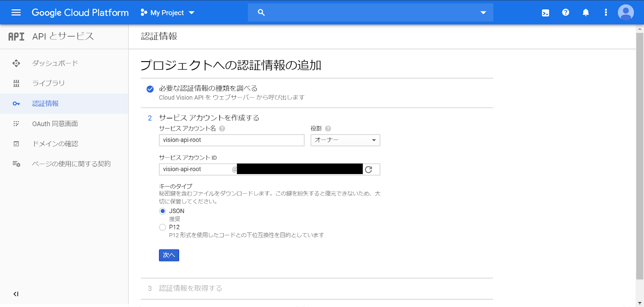This screenshot has width=644, height=307.
Task: Activate Cloud Shell from the header
Action: pos(545,13)
